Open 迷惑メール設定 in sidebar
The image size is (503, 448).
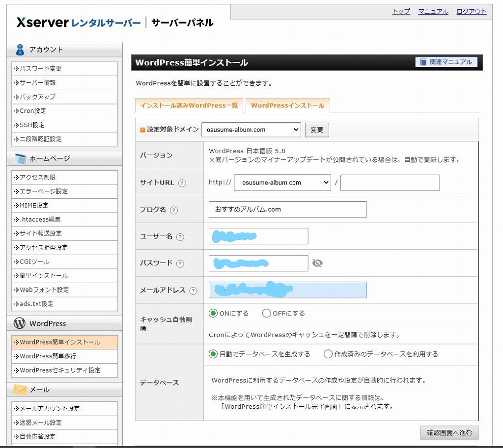pos(64,422)
